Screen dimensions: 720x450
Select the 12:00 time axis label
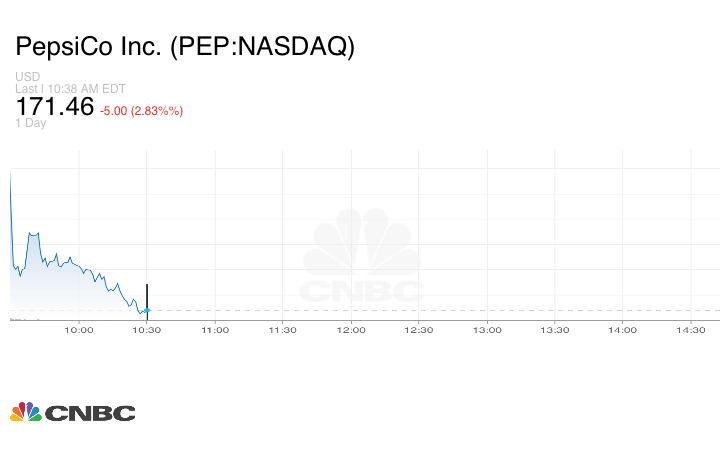tap(351, 329)
